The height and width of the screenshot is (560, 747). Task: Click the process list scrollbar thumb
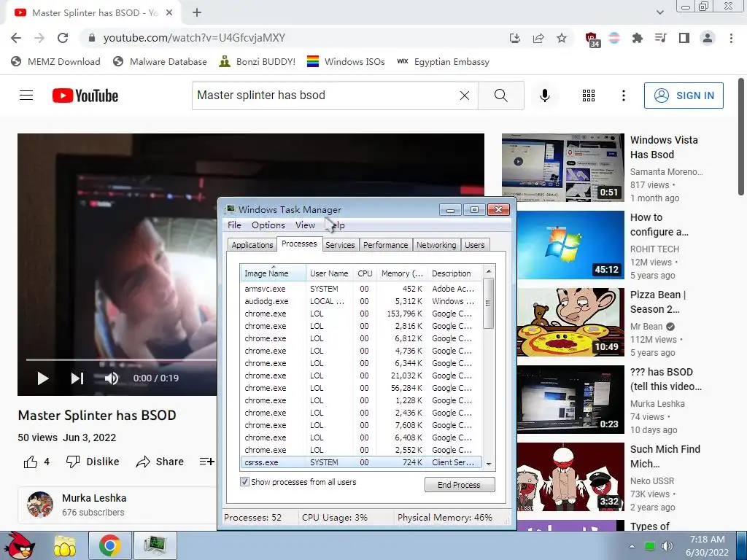(488, 303)
